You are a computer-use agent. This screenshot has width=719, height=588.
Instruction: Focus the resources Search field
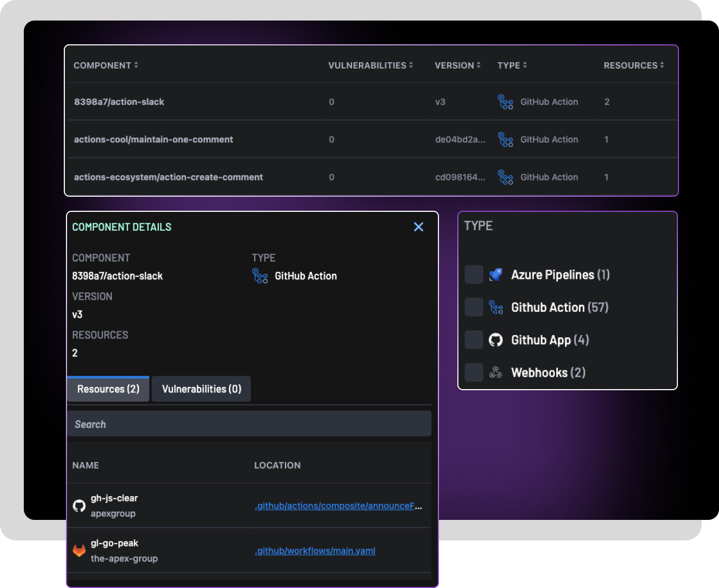click(249, 424)
